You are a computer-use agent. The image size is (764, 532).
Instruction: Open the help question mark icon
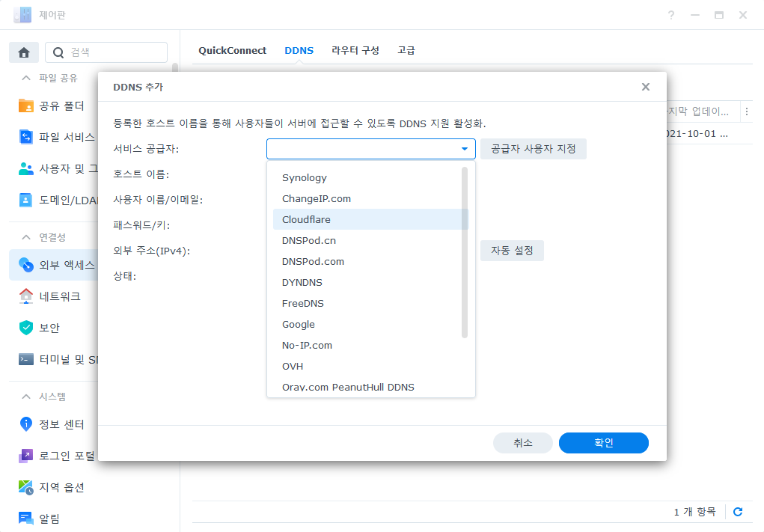coord(671,15)
